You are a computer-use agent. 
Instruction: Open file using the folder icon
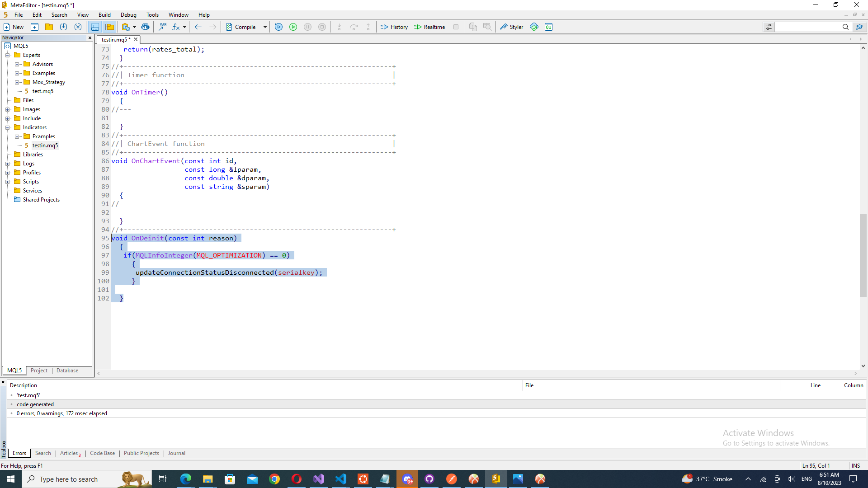(x=49, y=27)
